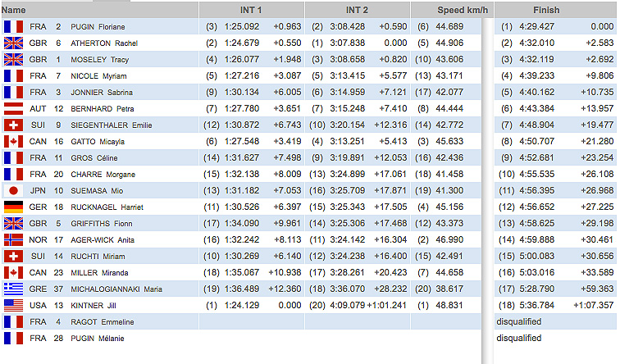Click the British flag beside ATHERTON Rachel
The width and height of the screenshot is (620, 364).
13,43
